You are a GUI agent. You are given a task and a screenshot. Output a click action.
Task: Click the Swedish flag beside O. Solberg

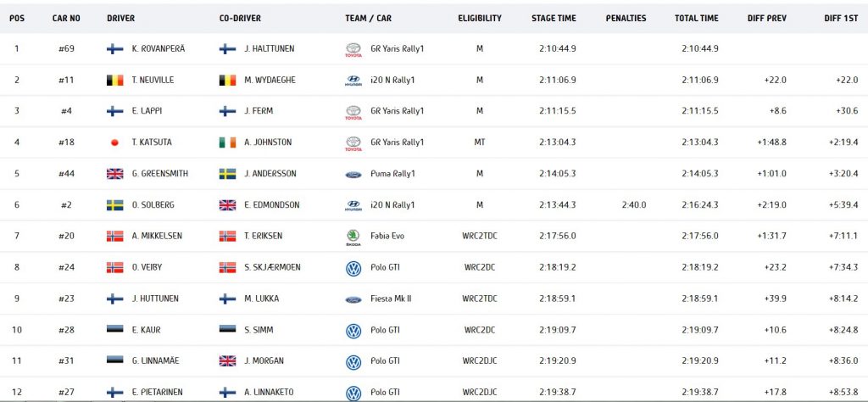tap(115, 205)
